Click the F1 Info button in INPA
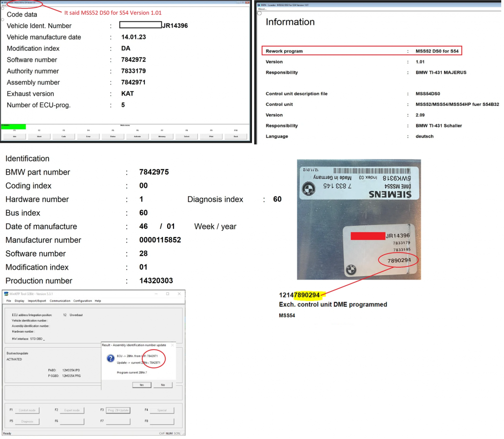Image resolution: width=504 pixels, height=439 pixels. pos(15,137)
